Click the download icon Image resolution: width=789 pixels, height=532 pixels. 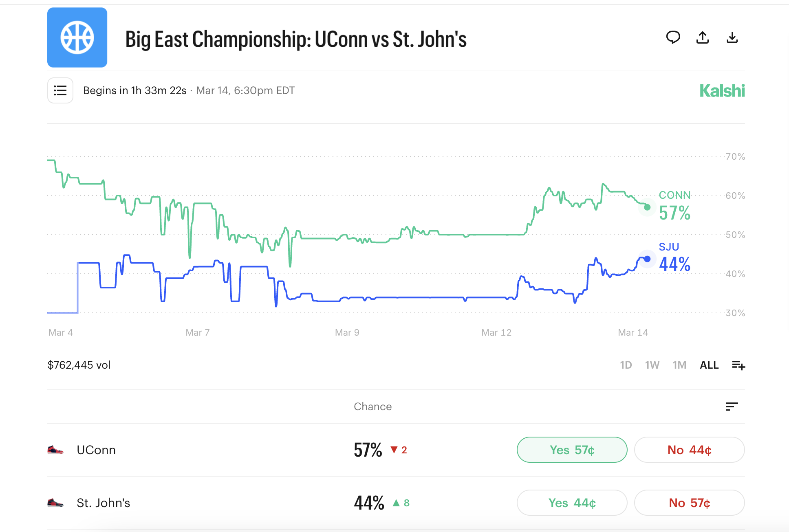(732, 37)
